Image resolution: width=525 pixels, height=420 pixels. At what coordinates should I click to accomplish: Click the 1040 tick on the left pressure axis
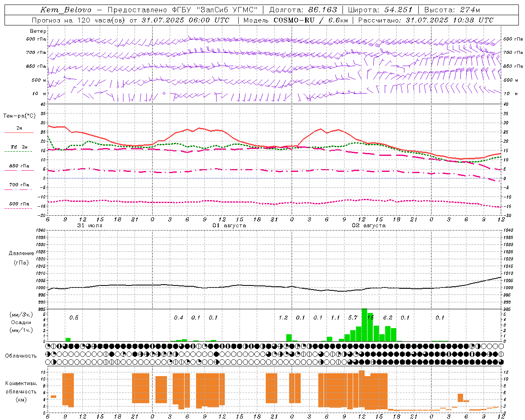(40, 230)
